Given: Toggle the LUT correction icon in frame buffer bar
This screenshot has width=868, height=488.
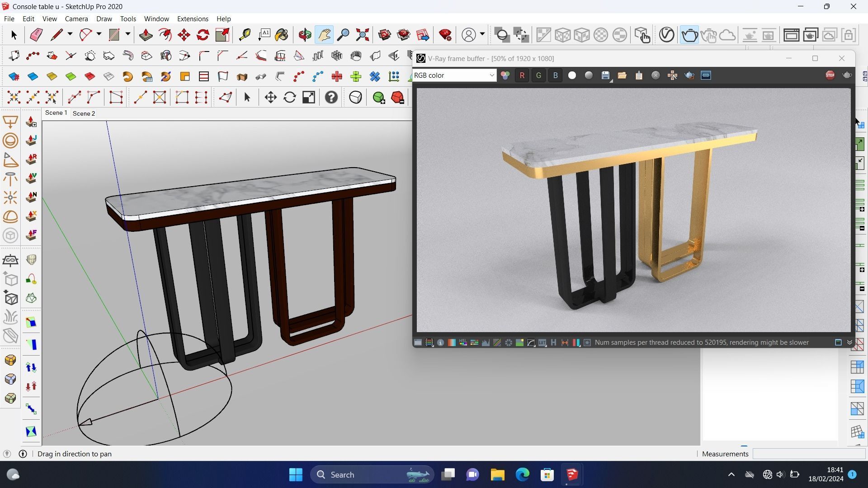Looking at the screenshot, I should [x=542, y=343].
